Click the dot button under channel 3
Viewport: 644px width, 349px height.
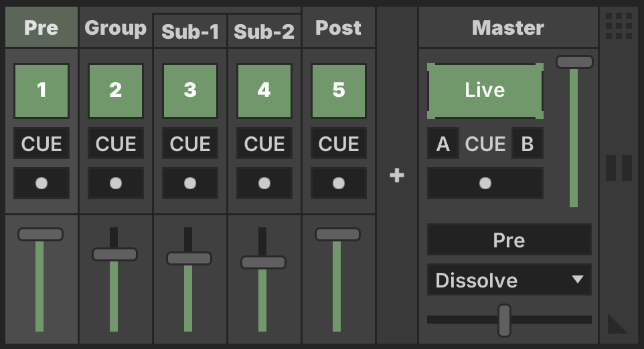coord(189,183)
